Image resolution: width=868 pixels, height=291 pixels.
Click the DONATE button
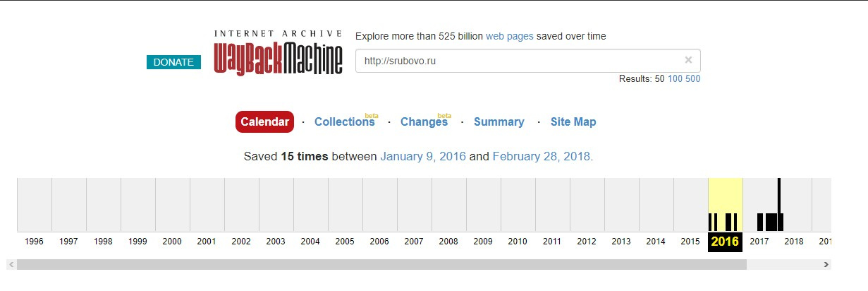173,62
